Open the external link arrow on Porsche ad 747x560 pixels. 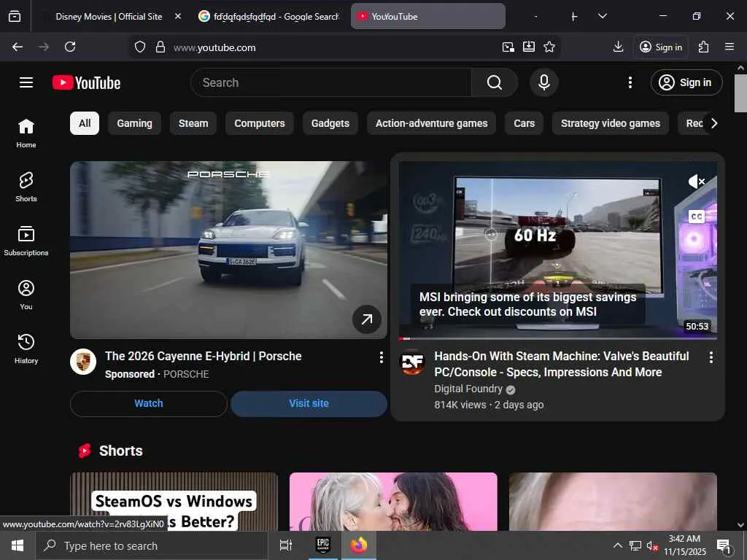coord(366,319)
